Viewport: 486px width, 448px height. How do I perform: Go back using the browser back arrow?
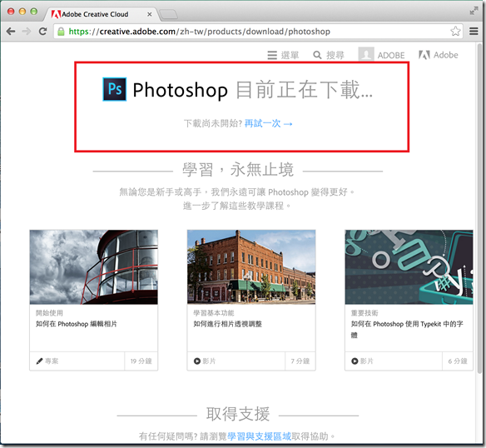pos(11,32)
